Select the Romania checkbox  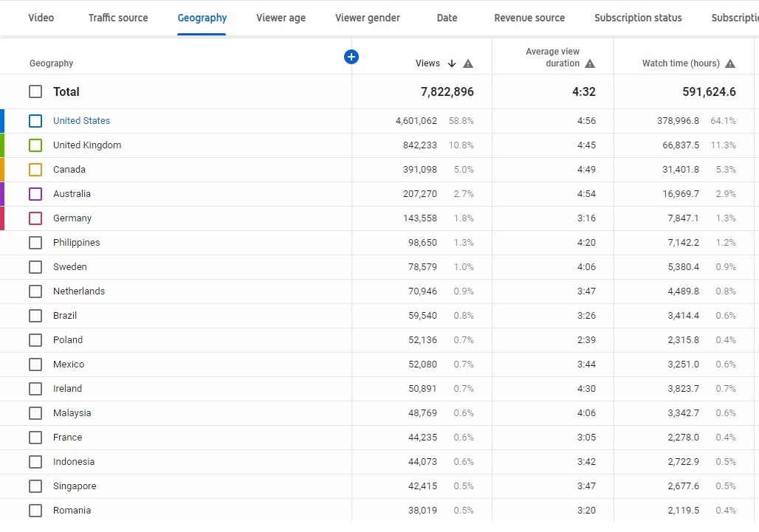point(35,511)
